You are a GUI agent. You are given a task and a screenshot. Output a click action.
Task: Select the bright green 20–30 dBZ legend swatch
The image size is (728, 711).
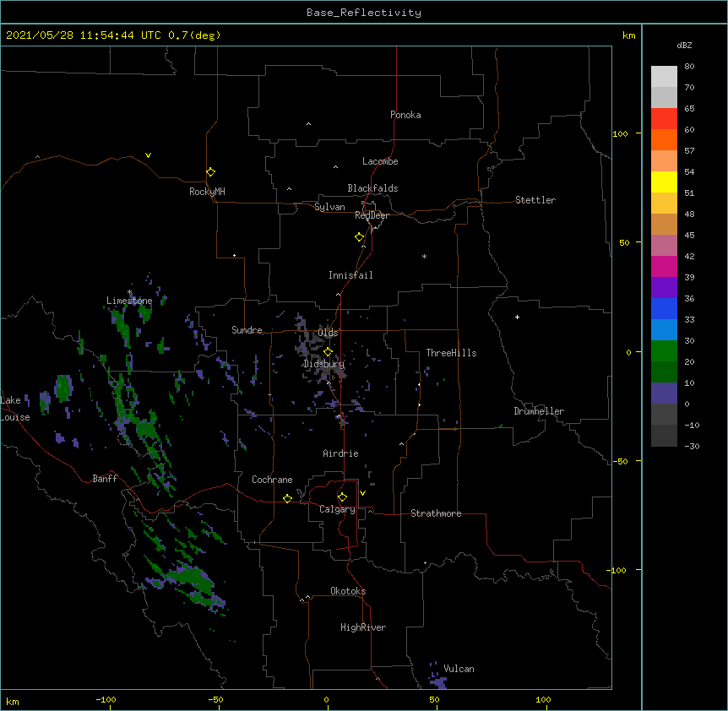(x=664, y=351)
